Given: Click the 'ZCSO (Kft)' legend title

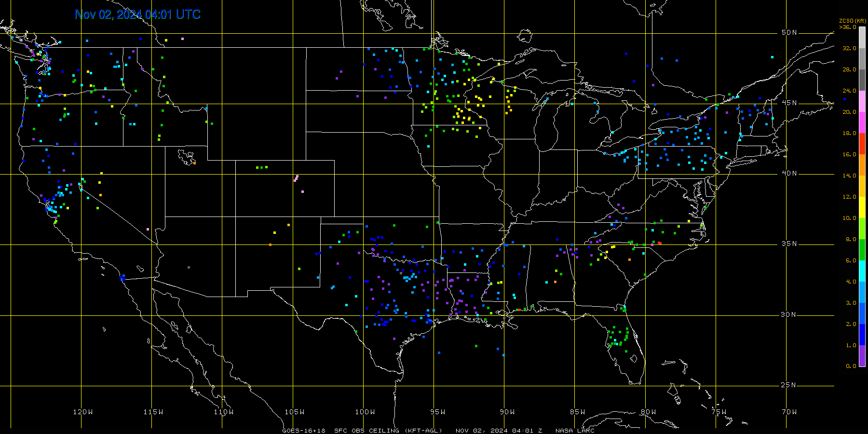Looking at the screenshot, I should pyautogui.click(x=853, y=21).
